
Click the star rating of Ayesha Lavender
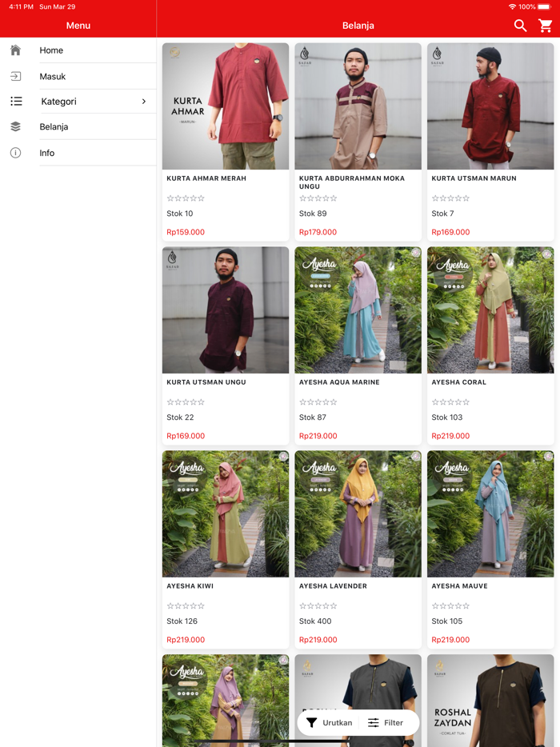coord(318,606)
